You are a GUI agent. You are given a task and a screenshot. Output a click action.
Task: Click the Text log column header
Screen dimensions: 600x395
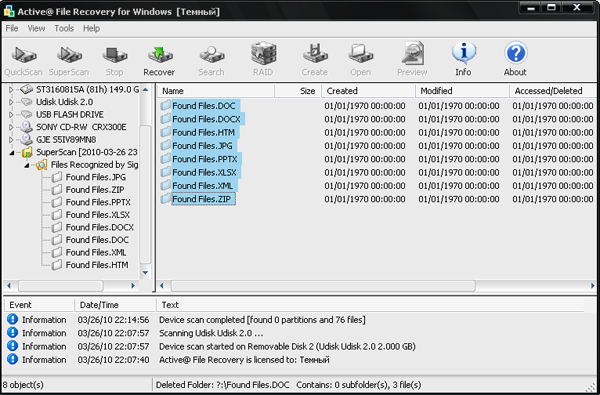coord(370,305)
